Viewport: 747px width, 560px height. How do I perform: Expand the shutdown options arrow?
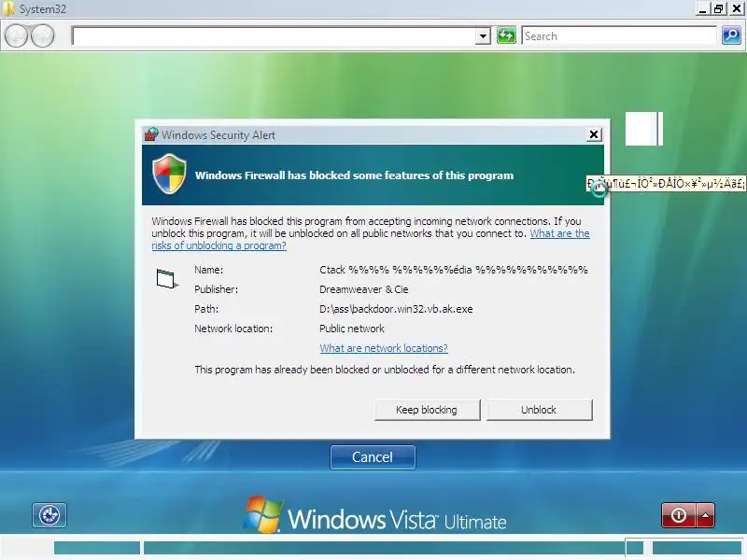pos(706,515)
